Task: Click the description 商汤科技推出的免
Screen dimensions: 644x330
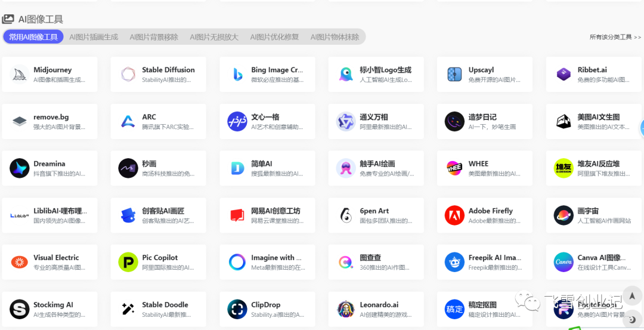Action: tap(168, 174)
